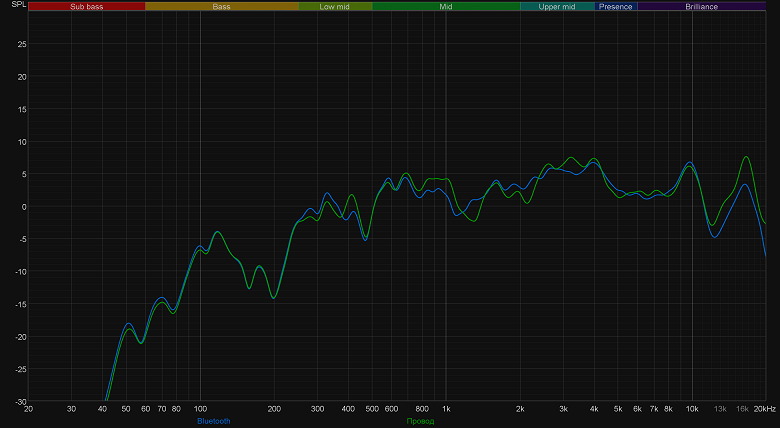The width and height of the screenshot is (780, 428).
Task: Click the Brilliance band header
Action: pos(701,6)
